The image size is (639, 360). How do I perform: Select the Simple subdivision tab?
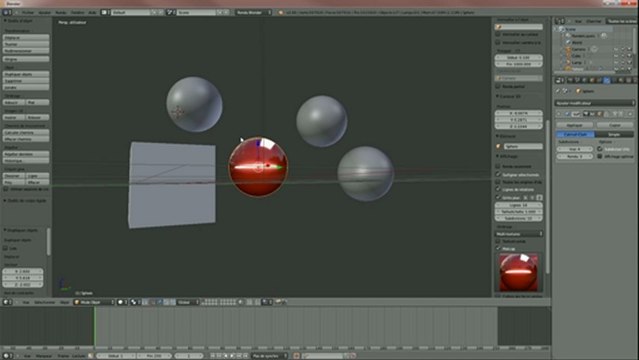614,134
